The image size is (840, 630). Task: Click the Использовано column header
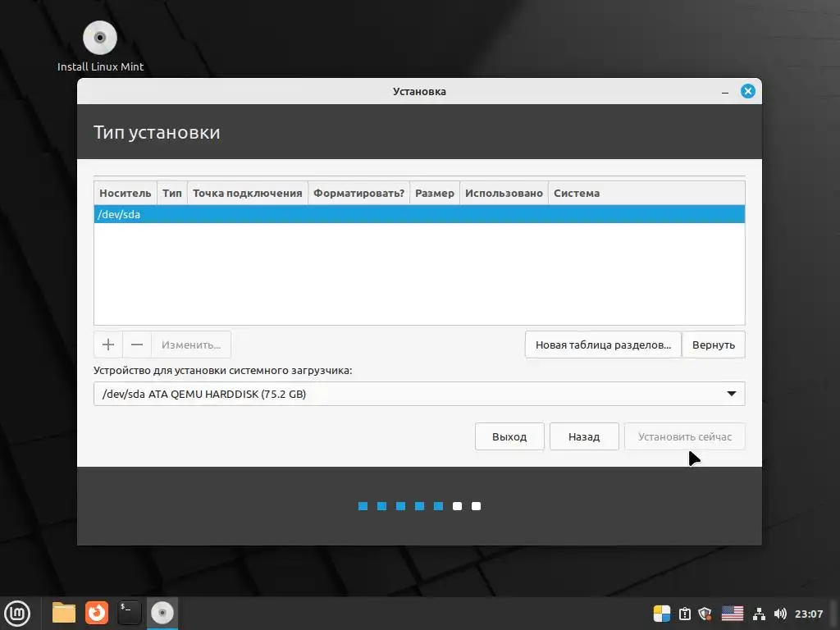point(504,194)
